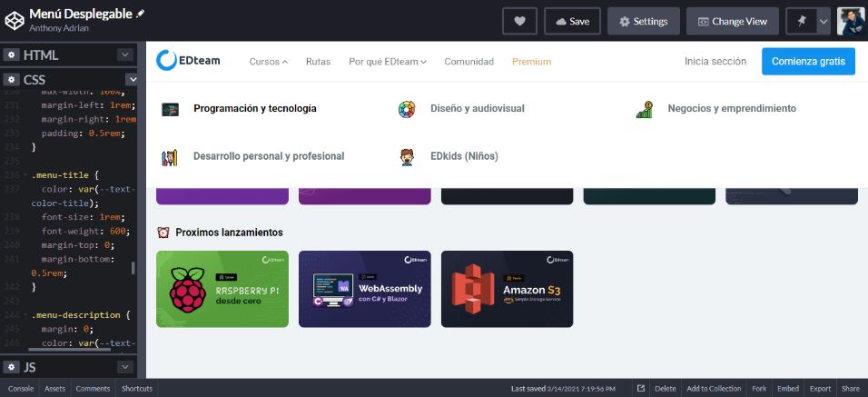Click Comienza gratis button
This screenshot has height=397, width=868.
[807, 62]
